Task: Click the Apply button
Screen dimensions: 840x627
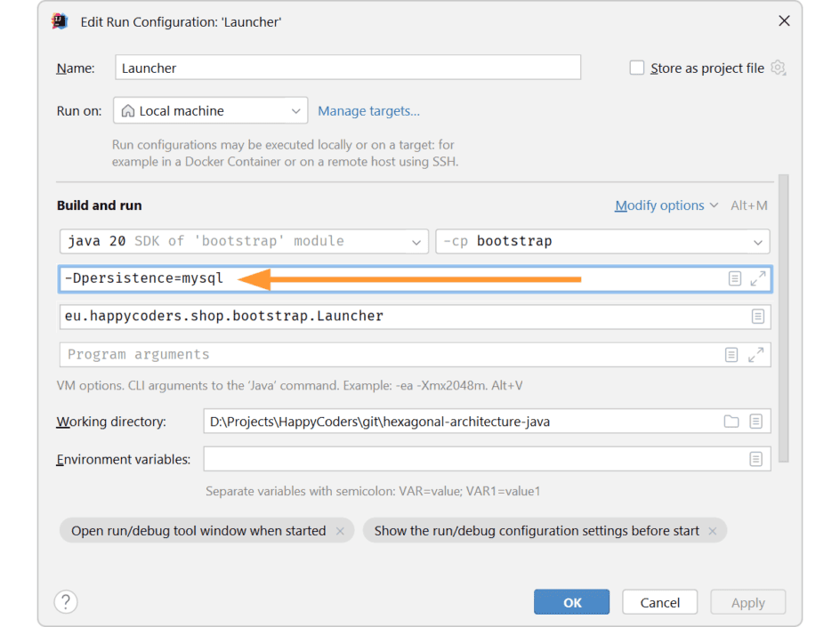Action: pos(747,601)
